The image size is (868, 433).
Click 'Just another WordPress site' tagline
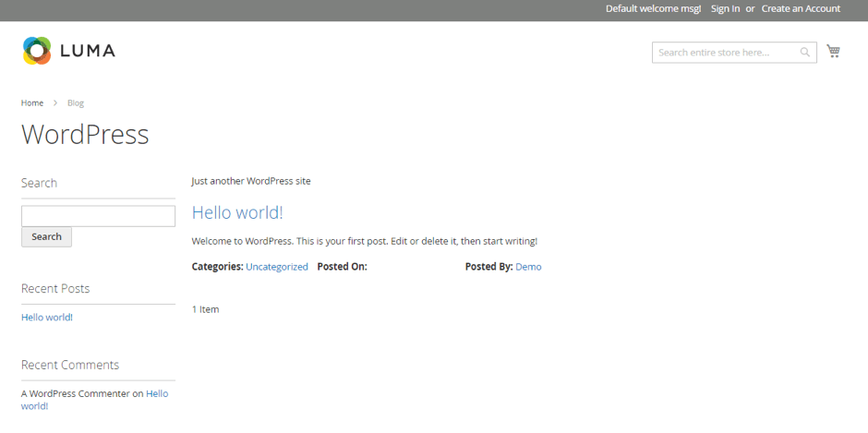251,181
